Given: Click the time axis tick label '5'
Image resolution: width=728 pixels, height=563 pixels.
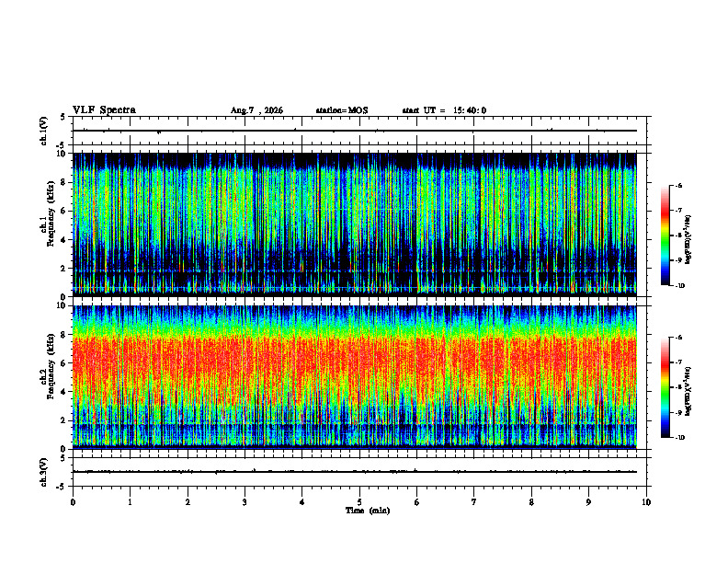Looking at the screenshot, I should tap(359, 502).
